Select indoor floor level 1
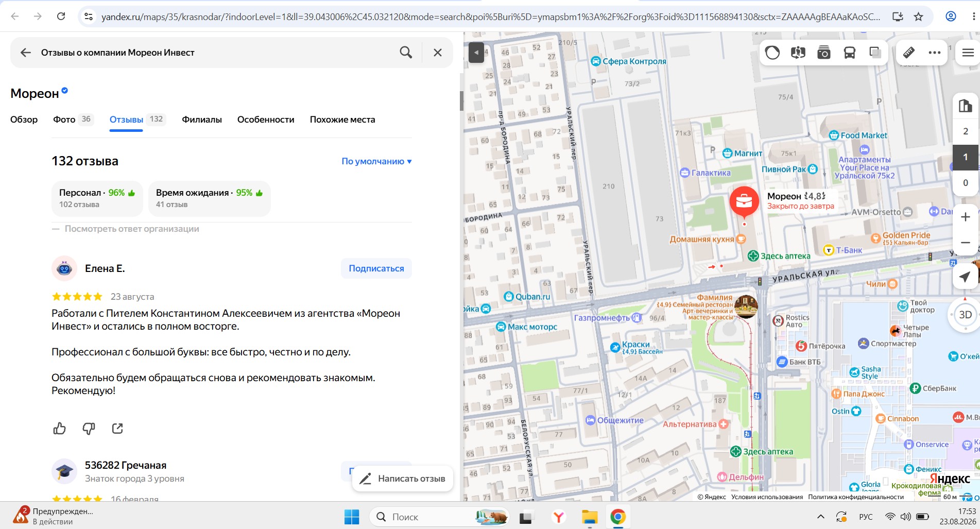Screen dimensions: 980x529 click(966, 157)
